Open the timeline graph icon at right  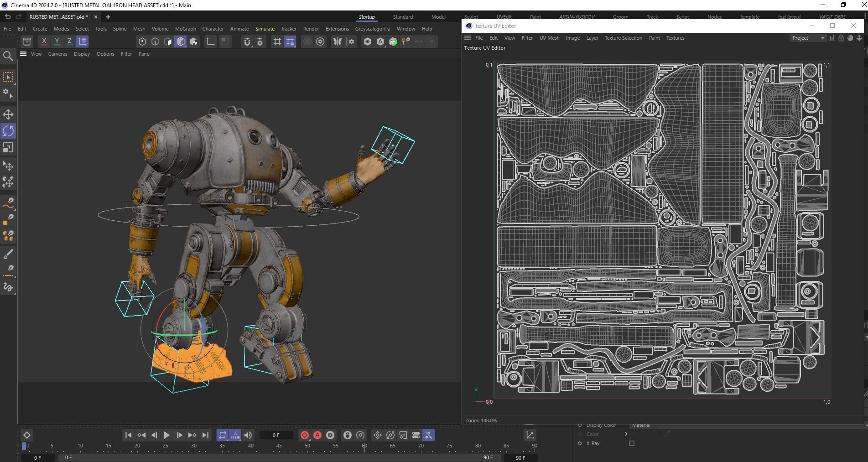[530, 435]
